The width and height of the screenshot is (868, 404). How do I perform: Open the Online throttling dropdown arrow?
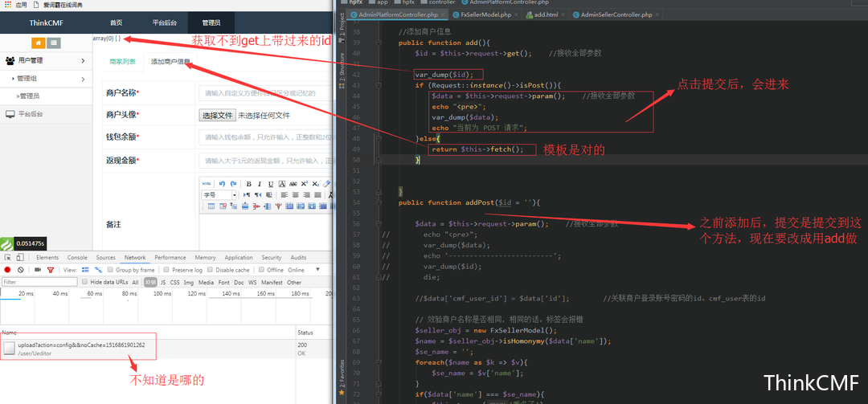(317, 270)
